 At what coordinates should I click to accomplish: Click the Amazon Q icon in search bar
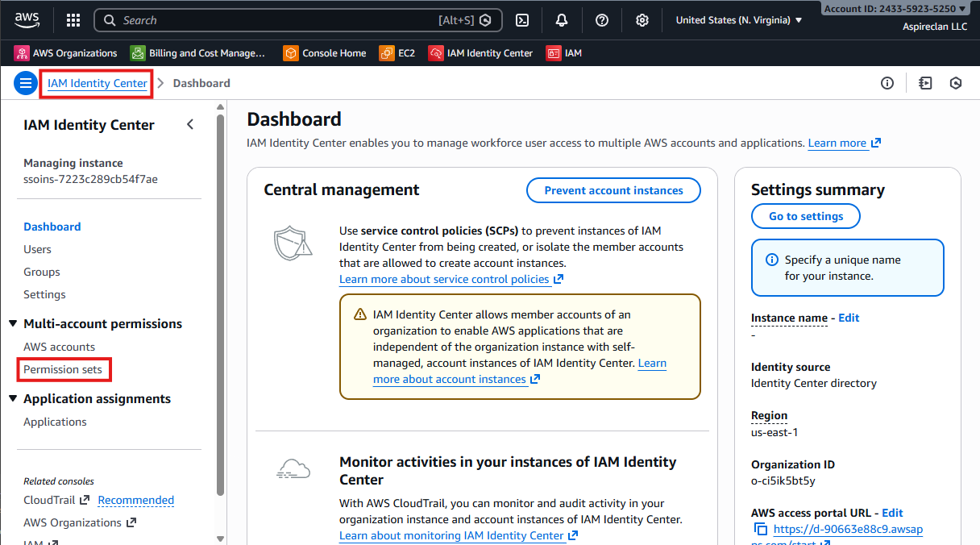[x=485, y=20]
